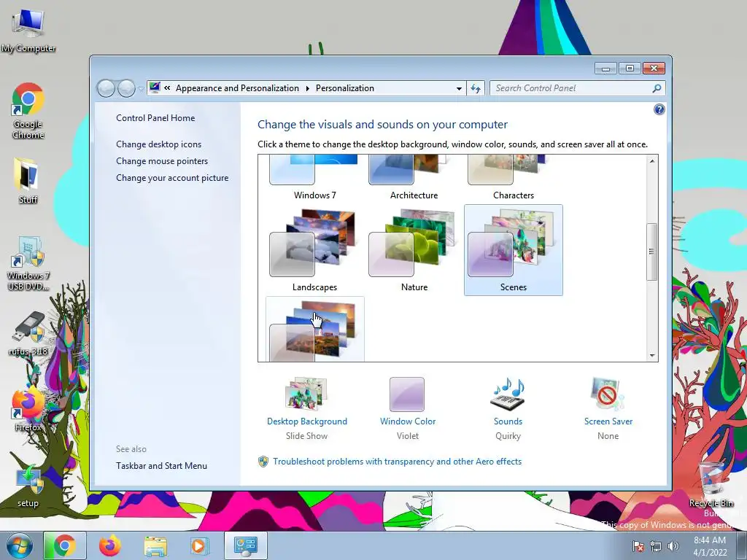Select the My Computer desktop icon

(x=28, y=31)
